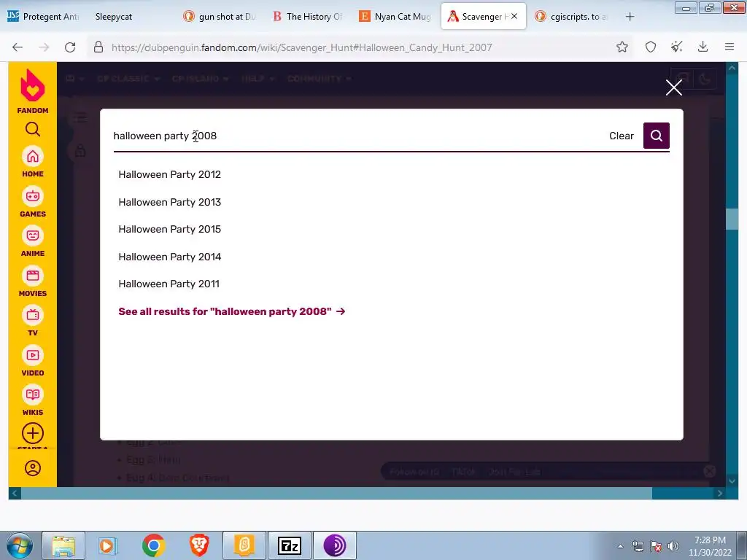Launch Brave browser from the taskbar

[199, 545]
